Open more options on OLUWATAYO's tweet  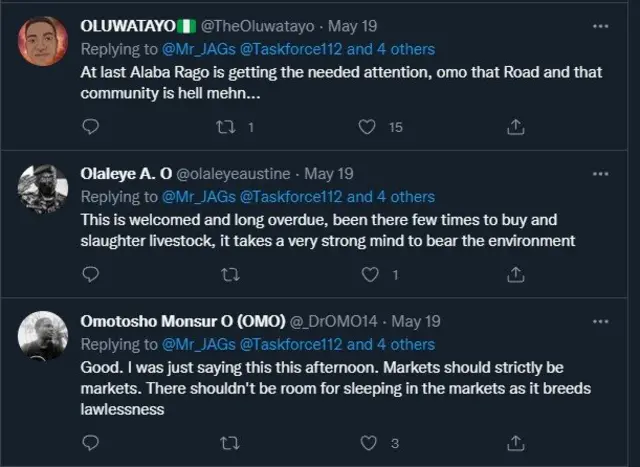[599, 25]
